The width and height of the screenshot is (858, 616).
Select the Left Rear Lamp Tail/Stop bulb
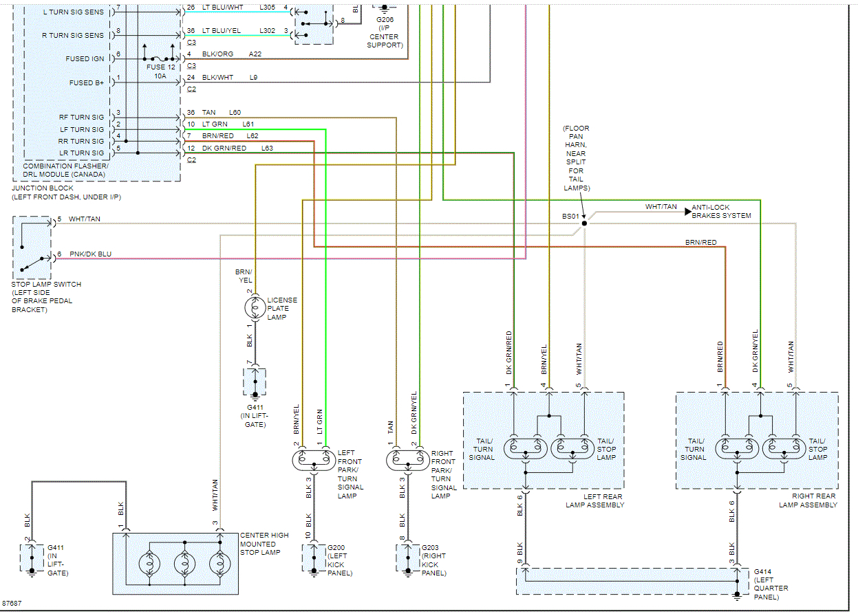[x=572, y=449]
